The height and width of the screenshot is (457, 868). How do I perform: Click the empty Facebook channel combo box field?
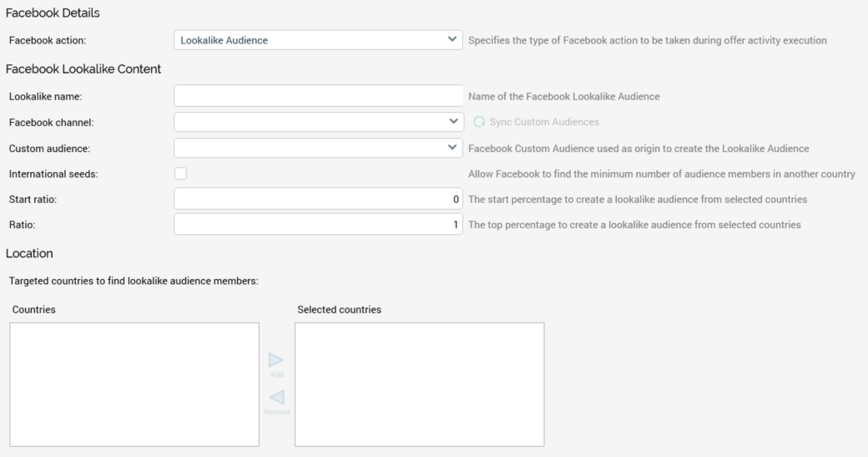[309, 122]
